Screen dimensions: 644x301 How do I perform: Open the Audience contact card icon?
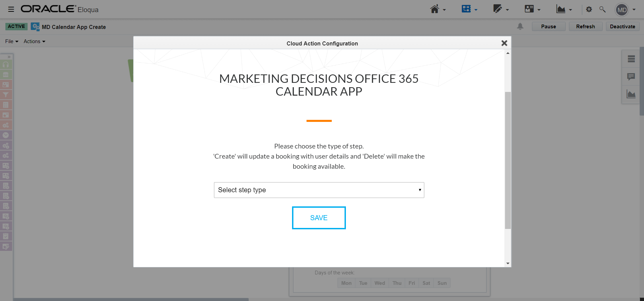pos(529,9)
